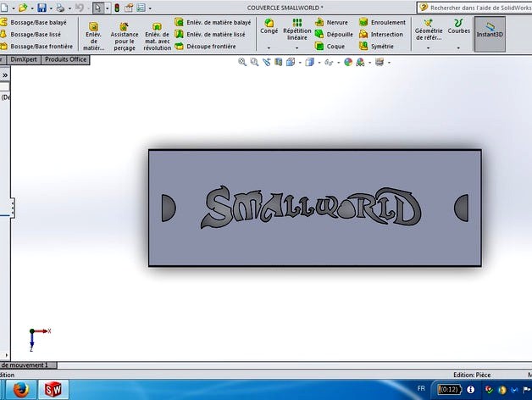
Task: Click the Congé fillet tool
Action: click(x=269, y=25)
